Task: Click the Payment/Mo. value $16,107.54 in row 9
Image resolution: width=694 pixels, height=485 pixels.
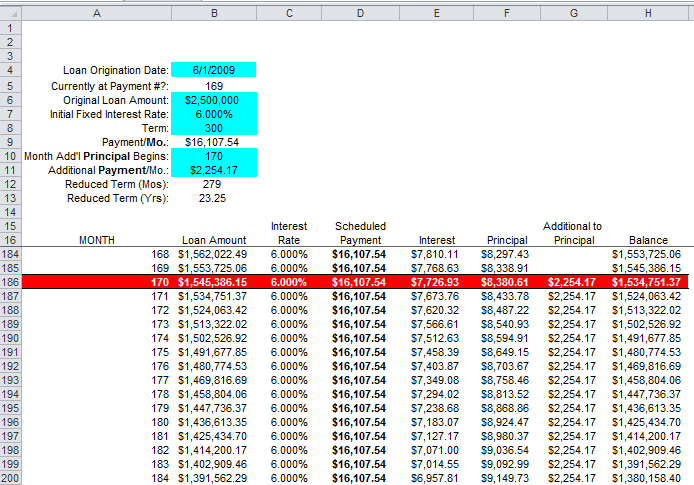Action: [212, 142]
